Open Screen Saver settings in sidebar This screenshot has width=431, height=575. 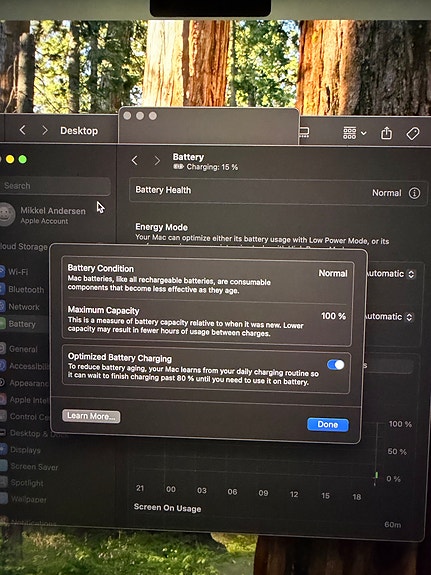tap(29, 466)
